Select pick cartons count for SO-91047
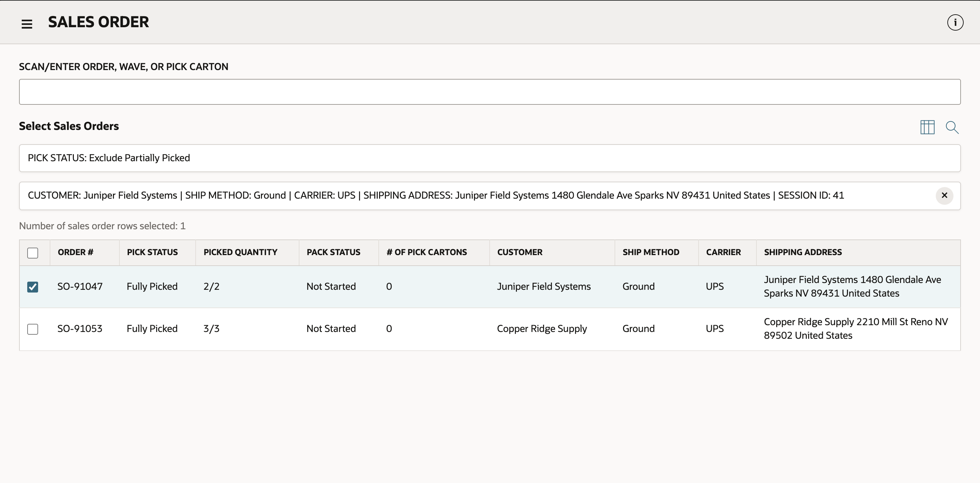This screenshot has width=980, height=483. (x=389, y=286)
